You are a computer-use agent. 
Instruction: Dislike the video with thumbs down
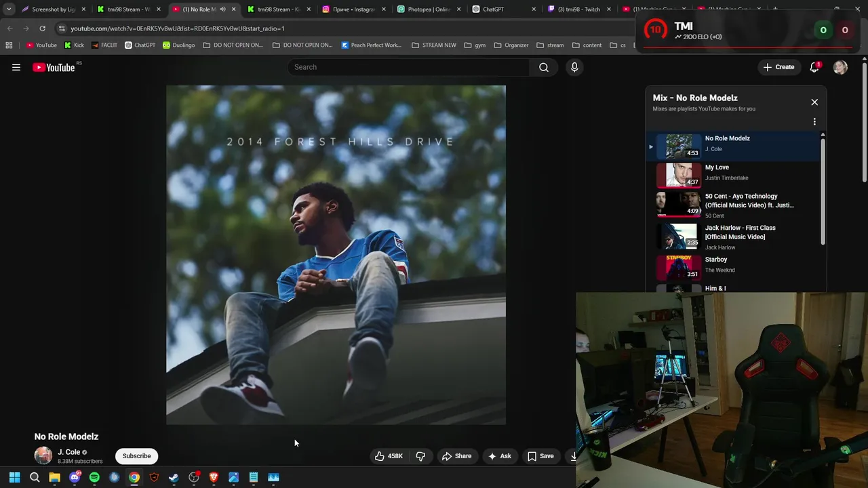click(x=420, y=456)
